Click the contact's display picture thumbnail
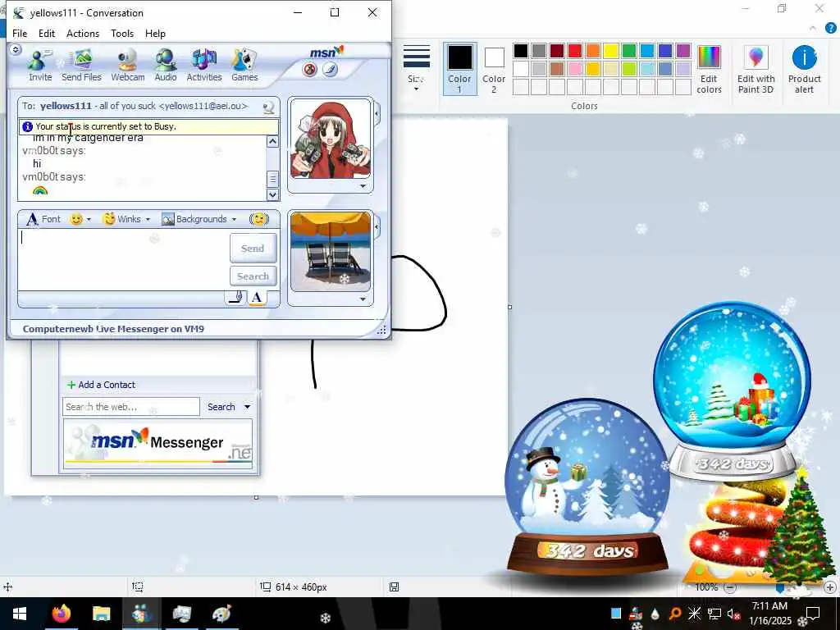840x630 pixels. [330, 139]
